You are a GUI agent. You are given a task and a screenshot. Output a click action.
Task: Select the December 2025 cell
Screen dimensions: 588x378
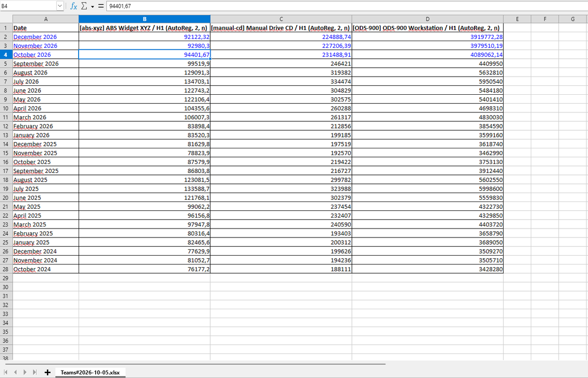46,144
